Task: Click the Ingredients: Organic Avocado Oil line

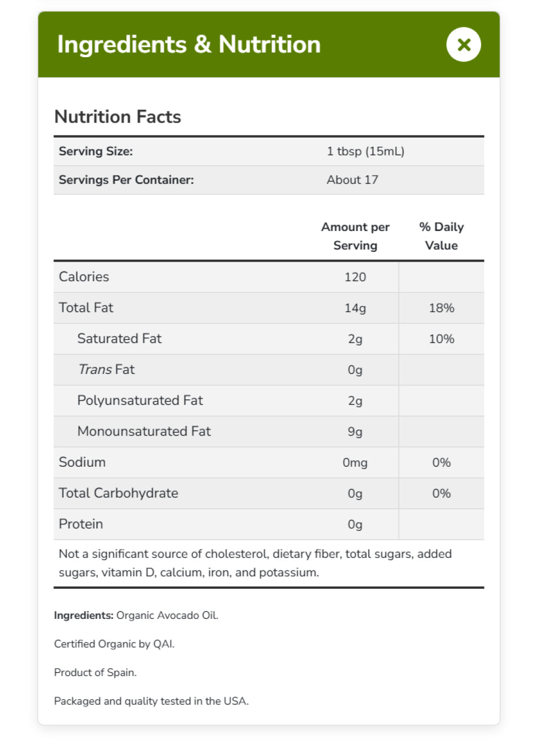Action: click(136, 615)
